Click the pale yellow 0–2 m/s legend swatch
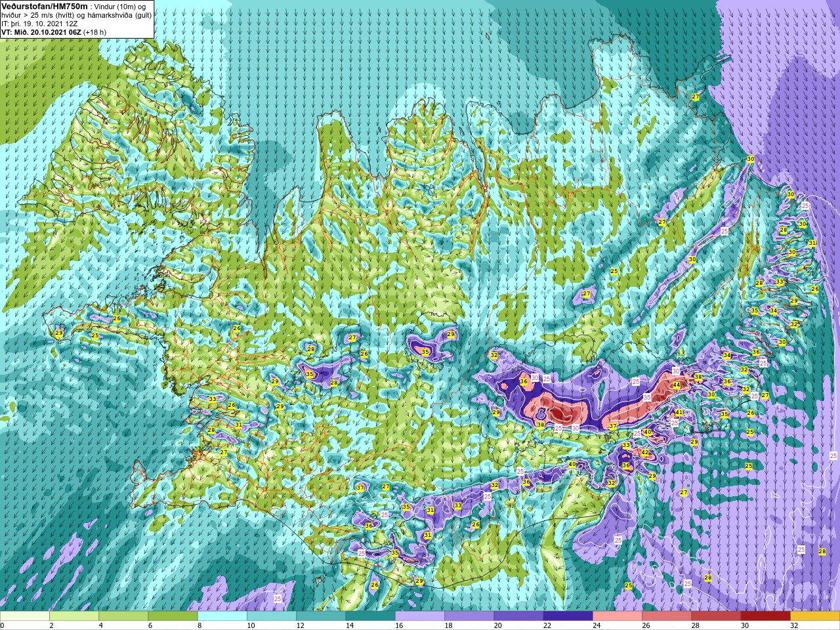Viewport: 840px width, 630px height. point(25,616)
